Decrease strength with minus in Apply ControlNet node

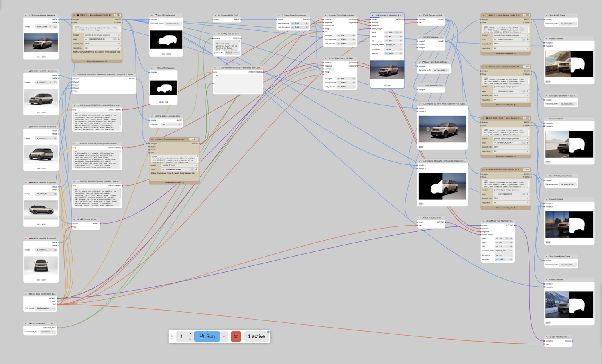pyautogui.click(x=338, y=36)
